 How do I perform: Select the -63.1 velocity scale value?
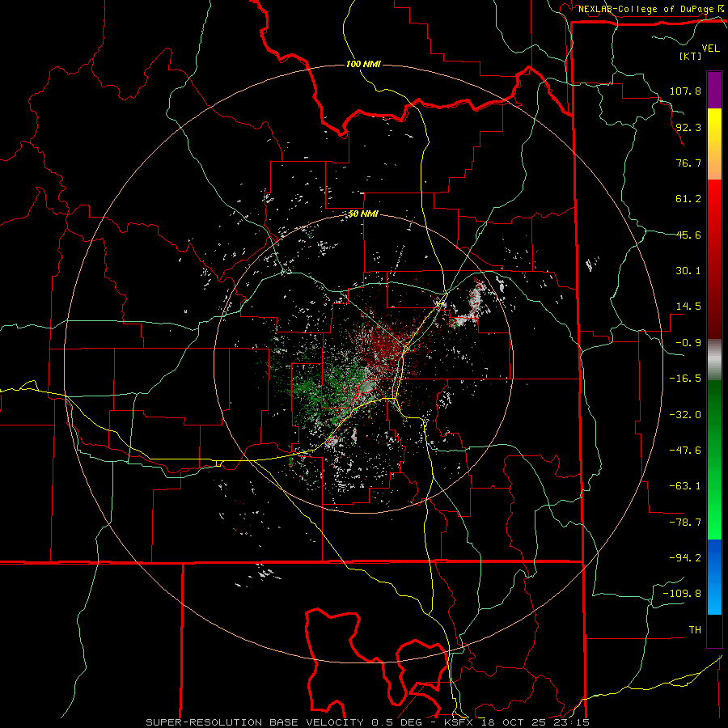pyautogui.click(x=685, y=486)
